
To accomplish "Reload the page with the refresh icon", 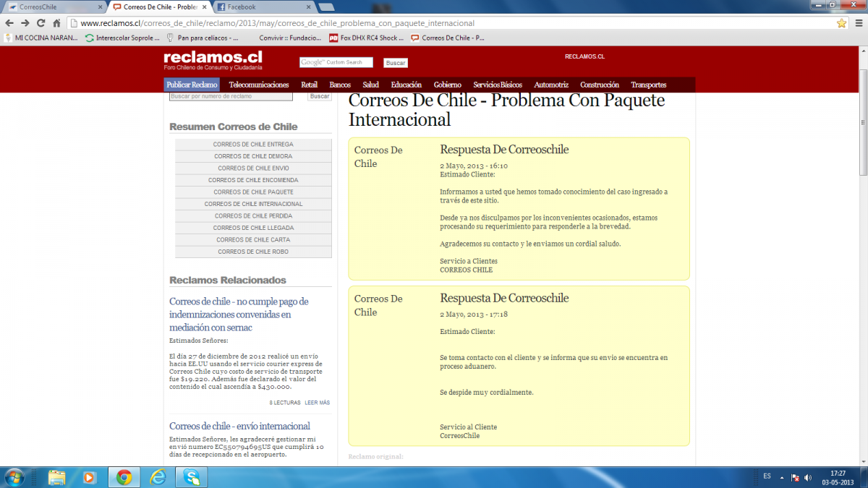I will (x=43, y=23).
